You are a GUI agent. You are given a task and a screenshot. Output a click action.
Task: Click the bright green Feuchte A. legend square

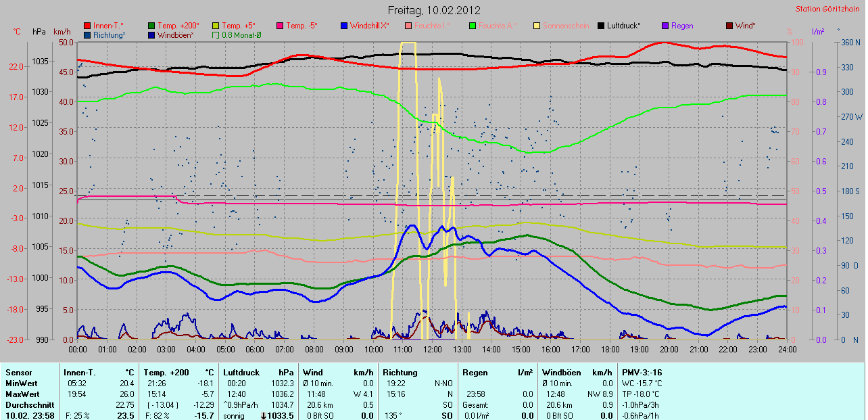[473, 26]
